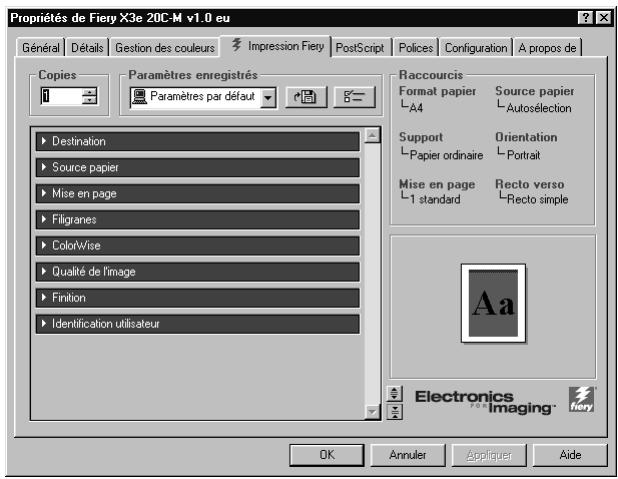
Task: Expand the Identification utilisateur section
Action: point(197,324)
